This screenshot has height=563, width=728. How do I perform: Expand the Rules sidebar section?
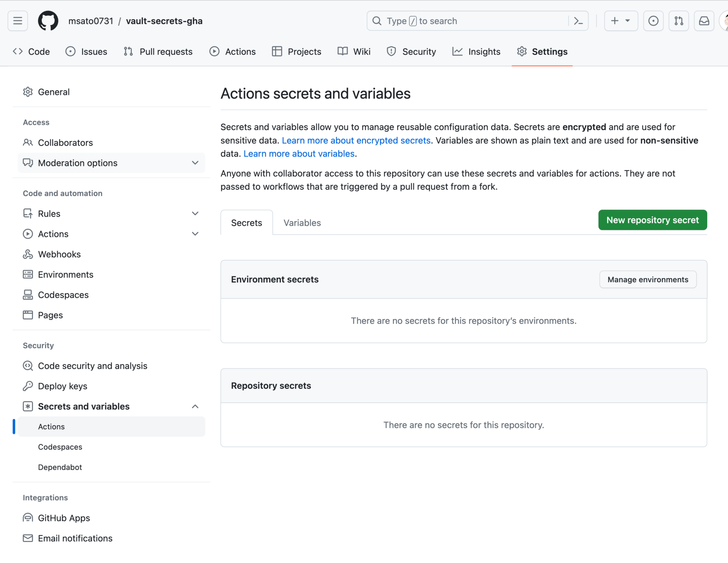point(195,213)
